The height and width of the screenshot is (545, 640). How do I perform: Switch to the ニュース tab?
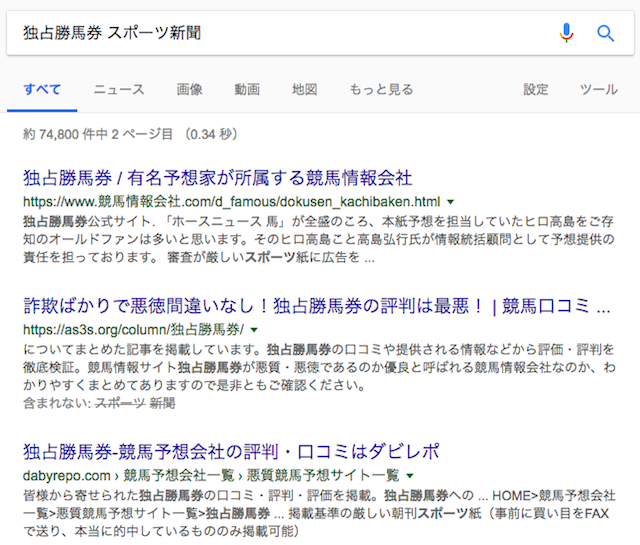tap(119, 89)
